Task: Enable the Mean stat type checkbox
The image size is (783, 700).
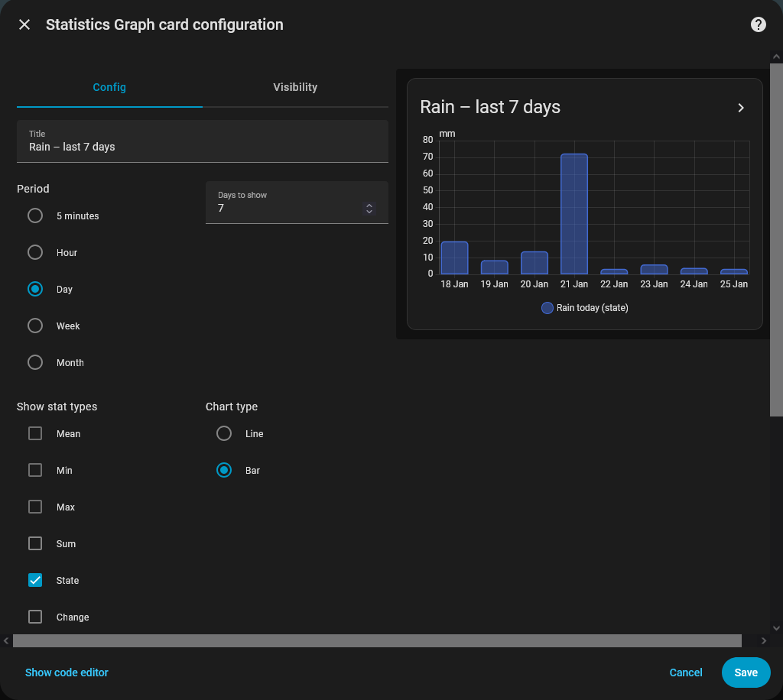Action: pos(35,434)
